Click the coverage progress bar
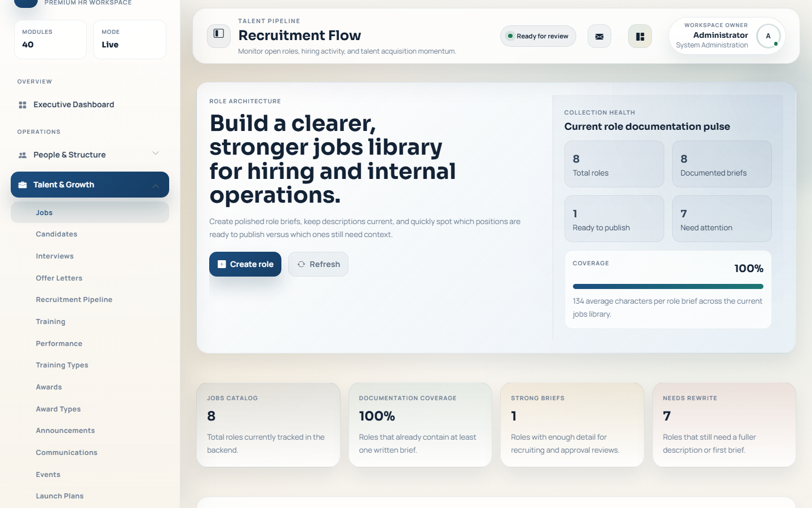This screenshot has height=508, width=812. pos(668,287)
